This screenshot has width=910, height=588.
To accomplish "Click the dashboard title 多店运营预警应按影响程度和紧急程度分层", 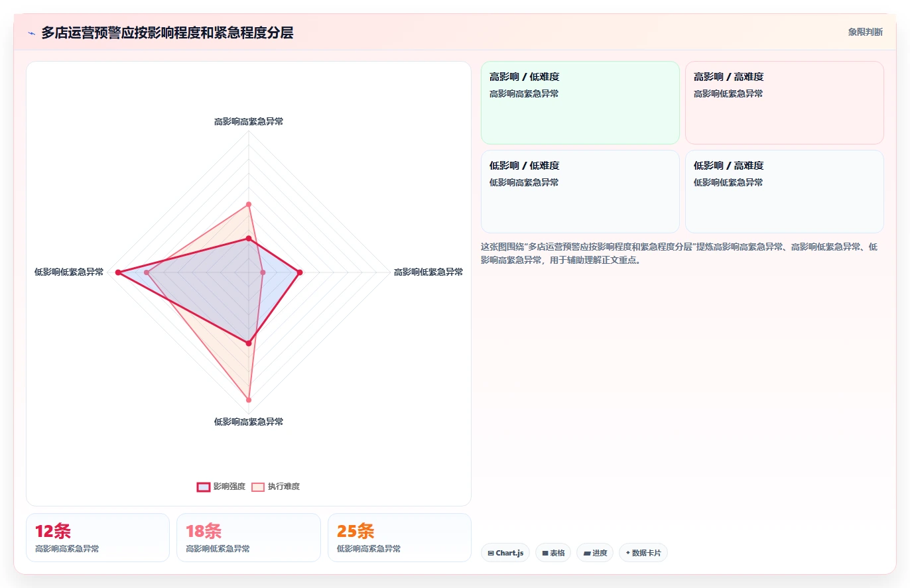I will tap(167, 33).
